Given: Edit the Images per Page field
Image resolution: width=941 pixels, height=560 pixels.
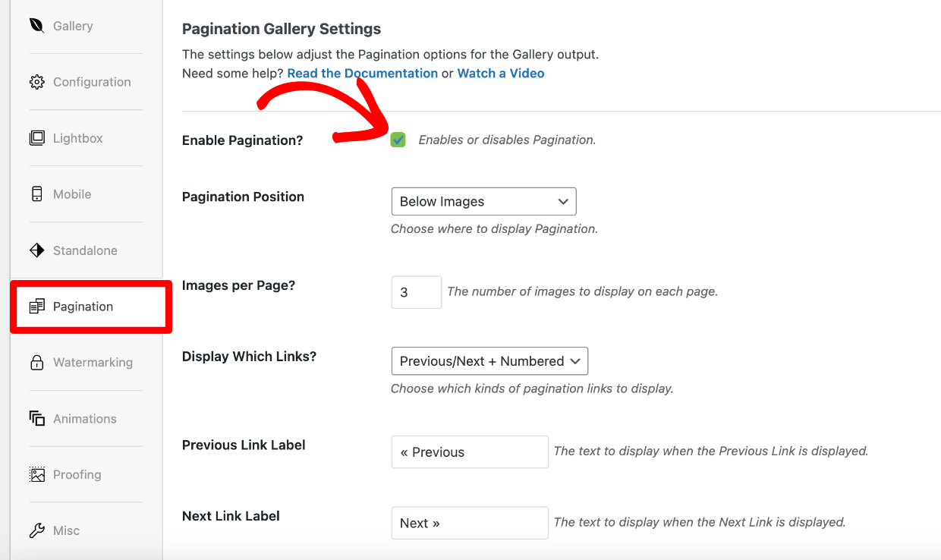Looking at the screenshot, I should click(416, 292).
